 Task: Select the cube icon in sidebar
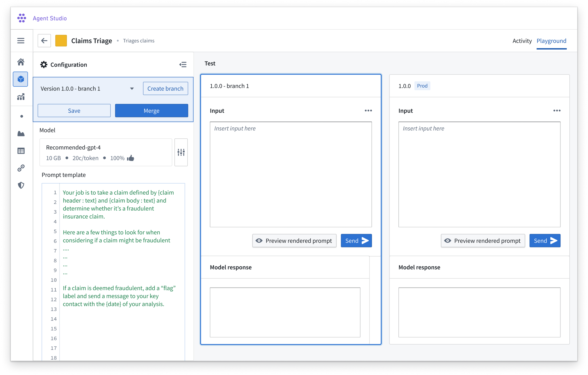click(21, 79)
